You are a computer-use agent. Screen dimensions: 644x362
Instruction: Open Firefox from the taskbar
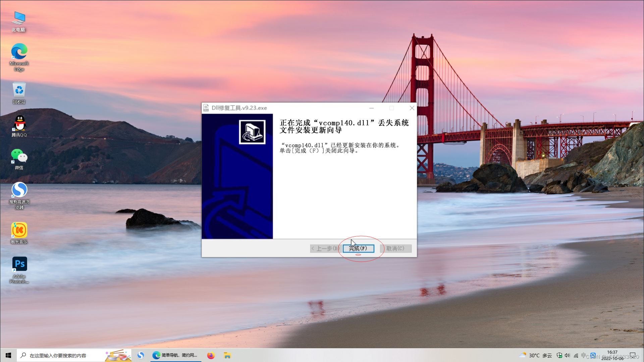click(x=211, y=355)
